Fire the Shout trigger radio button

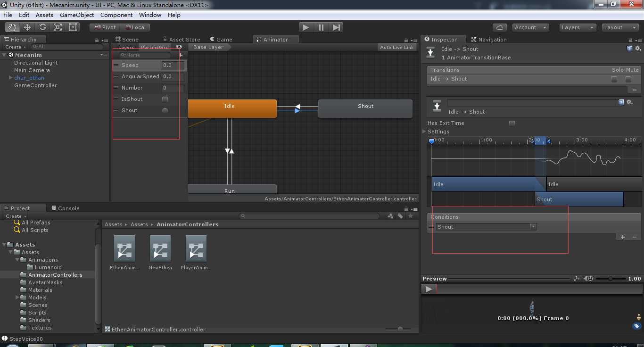coord(165,110)
